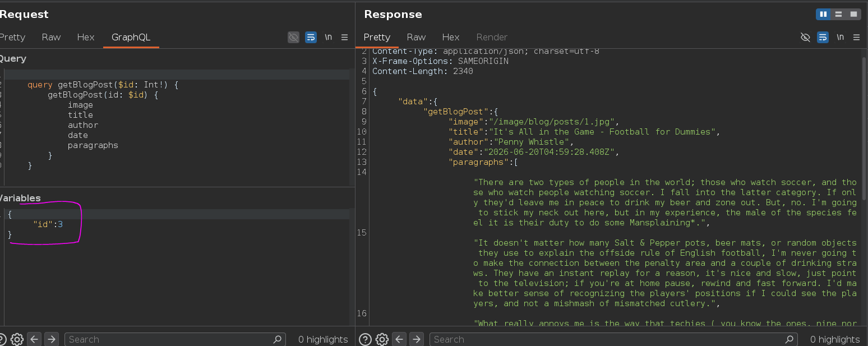Click the Request panel title
This screenshot has width=868, height=346.
pyautogui.click(x=24, y=14)
